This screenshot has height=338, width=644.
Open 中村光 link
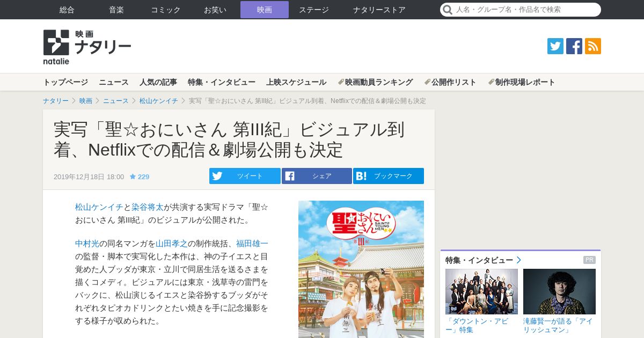coord(87,243)
